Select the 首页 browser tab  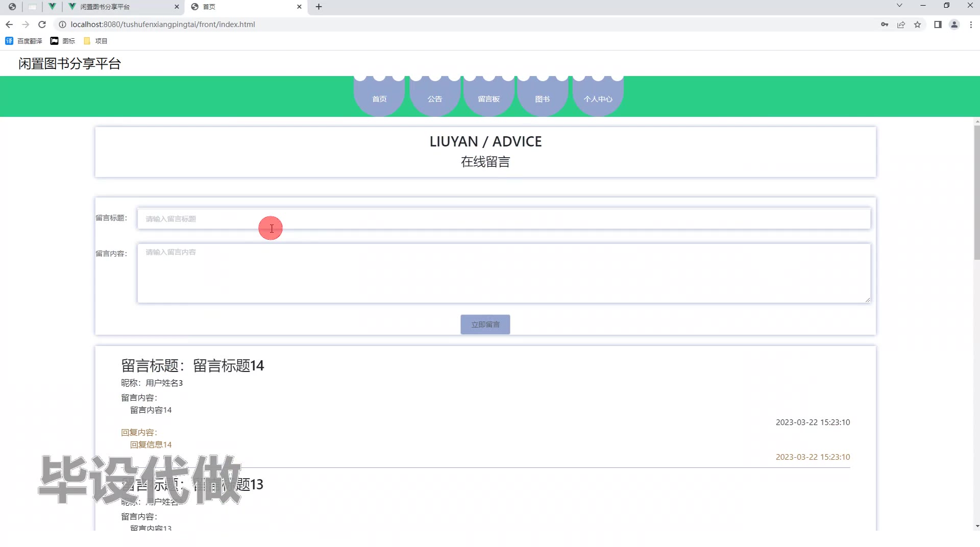coord(246,7)
